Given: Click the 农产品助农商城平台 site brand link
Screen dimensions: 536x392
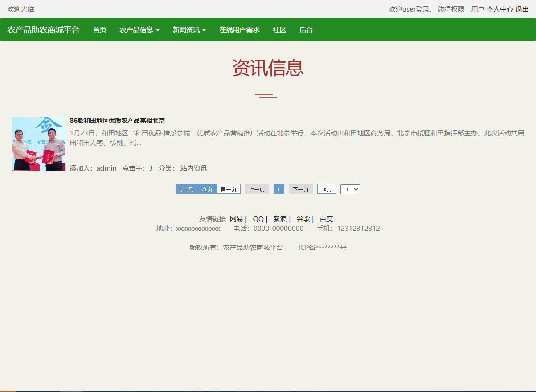Looking at the screenshot, I should pyautogui.click(x=43, y=29).
